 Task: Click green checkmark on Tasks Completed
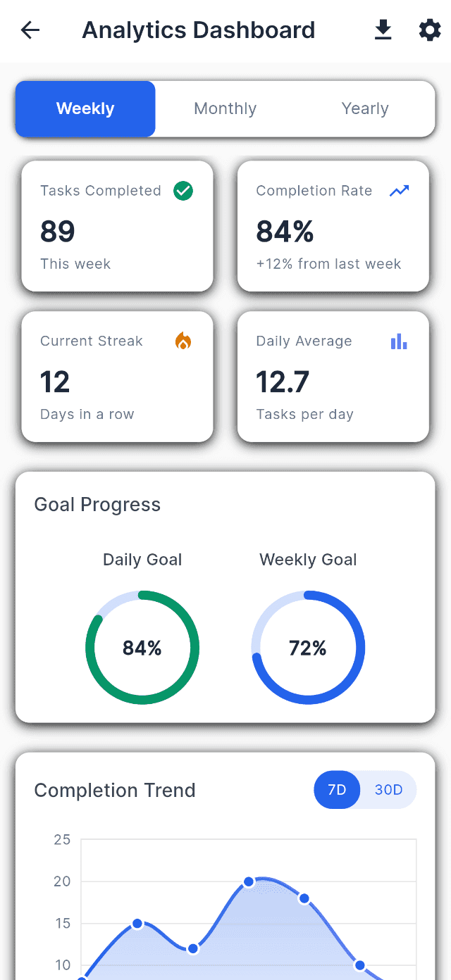(x=183, y=191)
